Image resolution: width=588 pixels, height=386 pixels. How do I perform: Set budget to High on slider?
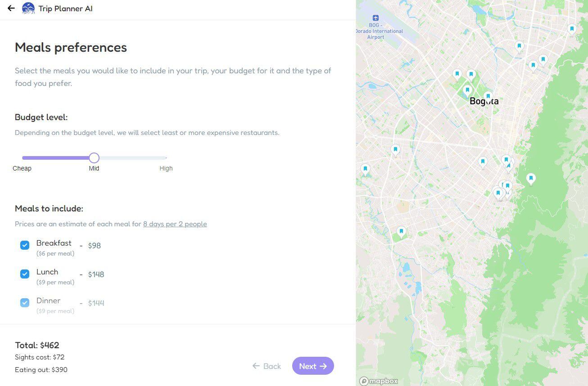tap(166, 158)
